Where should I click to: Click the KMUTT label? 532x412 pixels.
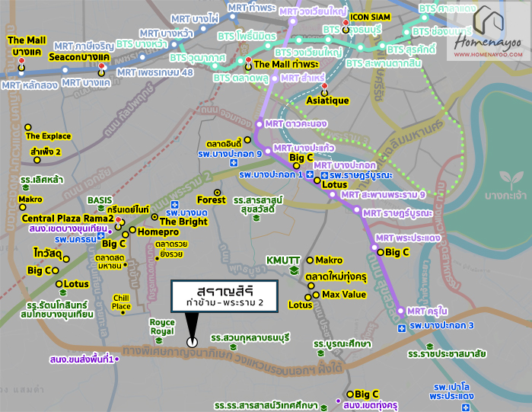(283, 260)
